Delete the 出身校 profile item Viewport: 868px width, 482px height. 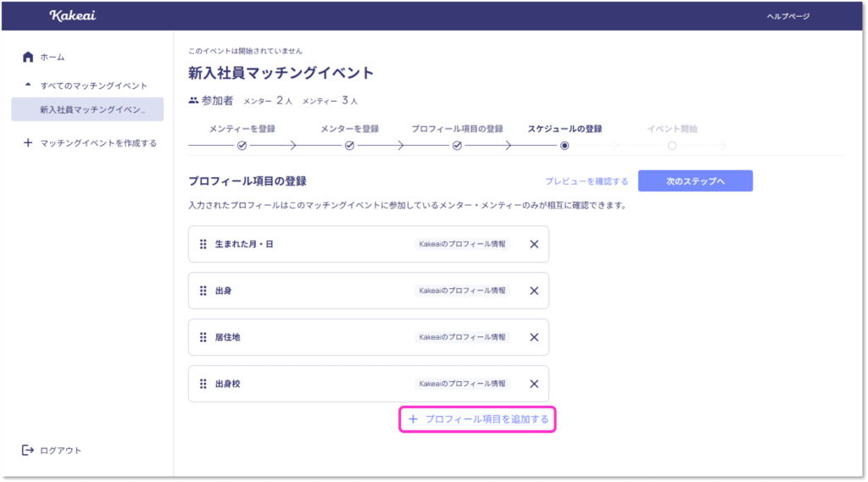pyautogui.click(x=534, y=384)
